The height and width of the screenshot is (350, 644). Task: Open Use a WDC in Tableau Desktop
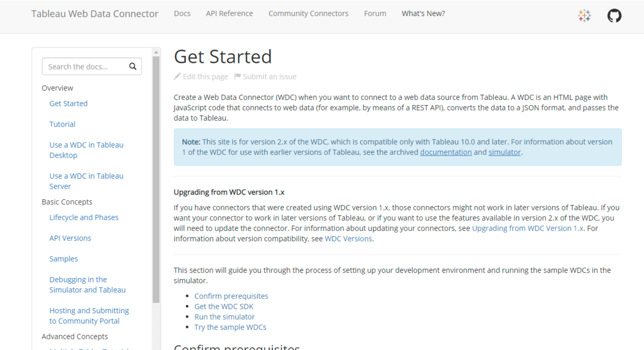86,150
